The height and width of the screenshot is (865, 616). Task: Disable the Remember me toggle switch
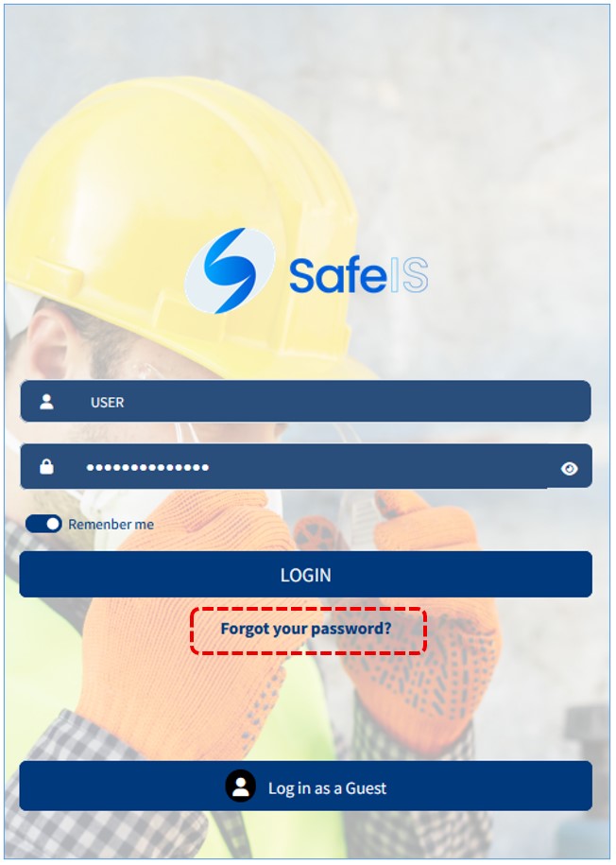[43, 524]
